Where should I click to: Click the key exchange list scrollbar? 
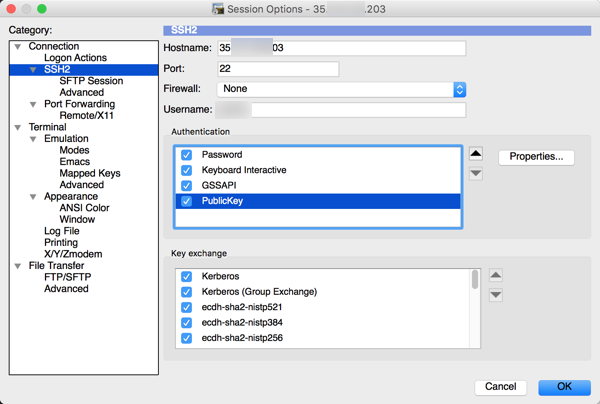point(475,280)
